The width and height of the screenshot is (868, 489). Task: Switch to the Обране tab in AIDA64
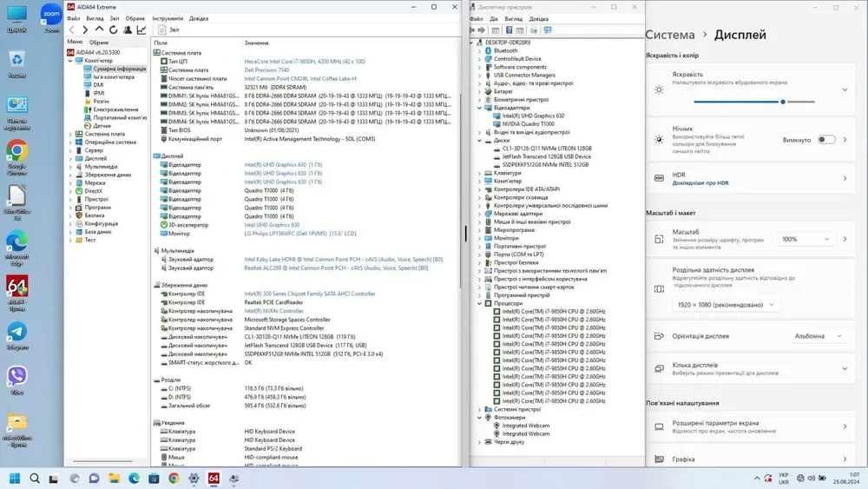pyautogui.click(x=99, y=42)
